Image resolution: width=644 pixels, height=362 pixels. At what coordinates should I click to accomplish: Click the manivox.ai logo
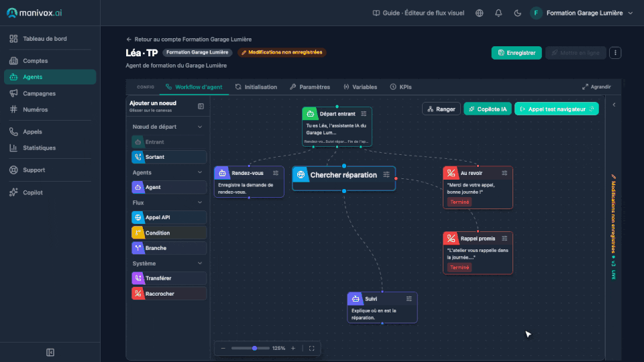34,13
